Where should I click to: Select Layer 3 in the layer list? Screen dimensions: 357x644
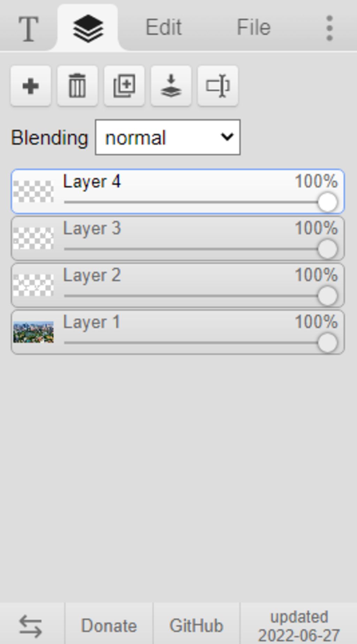coord(178,238)
